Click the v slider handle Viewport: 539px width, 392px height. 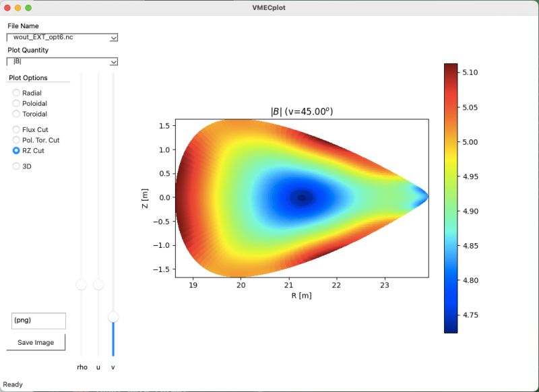pos(113,317)
